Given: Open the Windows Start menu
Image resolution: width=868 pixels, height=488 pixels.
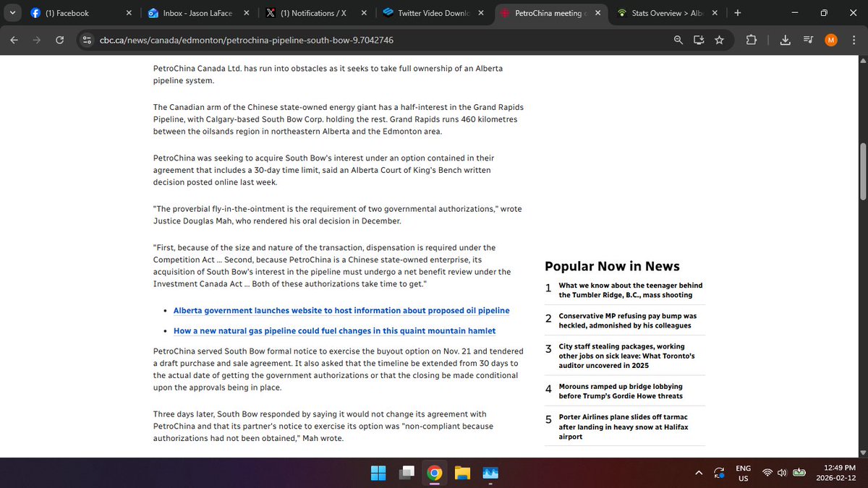Looking at the screenshot, I should coord(378,473).
